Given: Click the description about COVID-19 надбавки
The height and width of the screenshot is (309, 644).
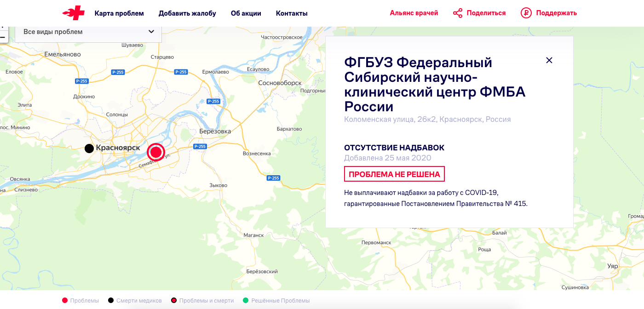Looking at the screenshot, I should pyautogui.click(x=436, y=198).
